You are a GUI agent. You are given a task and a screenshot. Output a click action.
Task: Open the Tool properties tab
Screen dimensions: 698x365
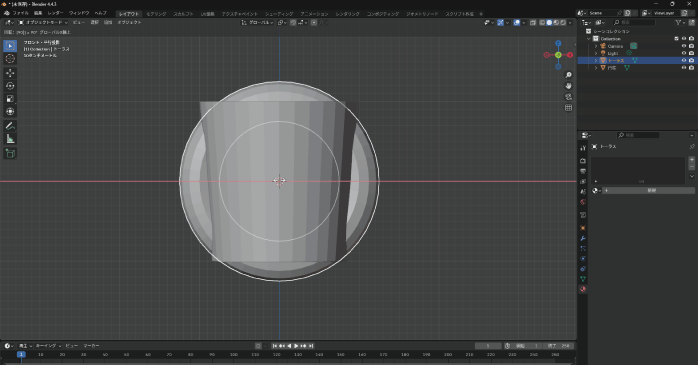[583, 148]
